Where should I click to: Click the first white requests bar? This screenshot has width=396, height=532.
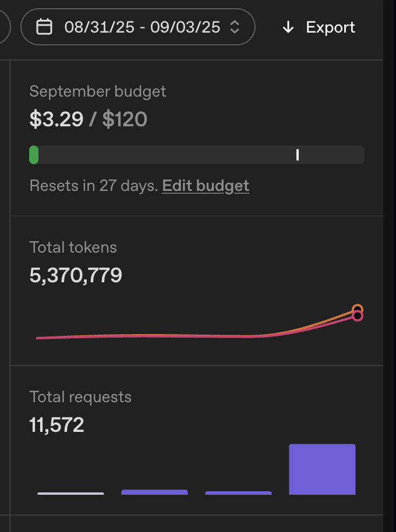70,494
